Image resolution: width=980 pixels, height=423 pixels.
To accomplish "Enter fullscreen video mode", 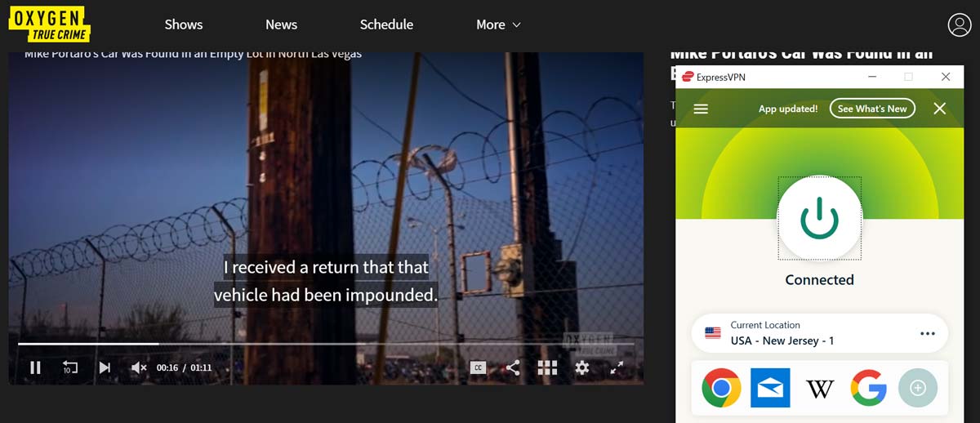I will (617, 367).
